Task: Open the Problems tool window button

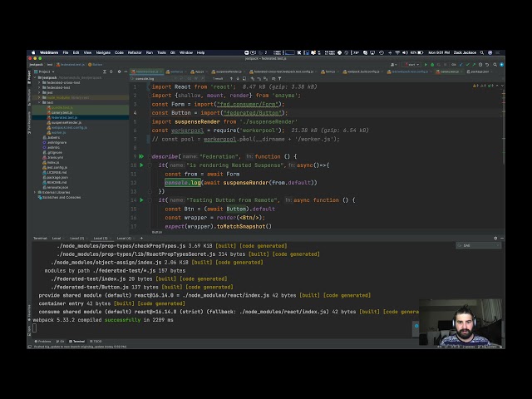Action: pyautogui.click(x=42, y=342)
